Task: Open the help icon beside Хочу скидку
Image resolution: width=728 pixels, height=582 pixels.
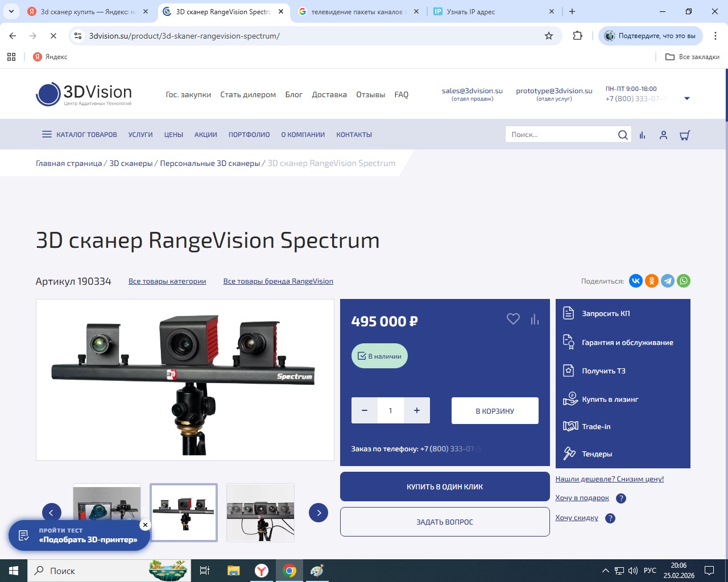Action: click(610, 518)
